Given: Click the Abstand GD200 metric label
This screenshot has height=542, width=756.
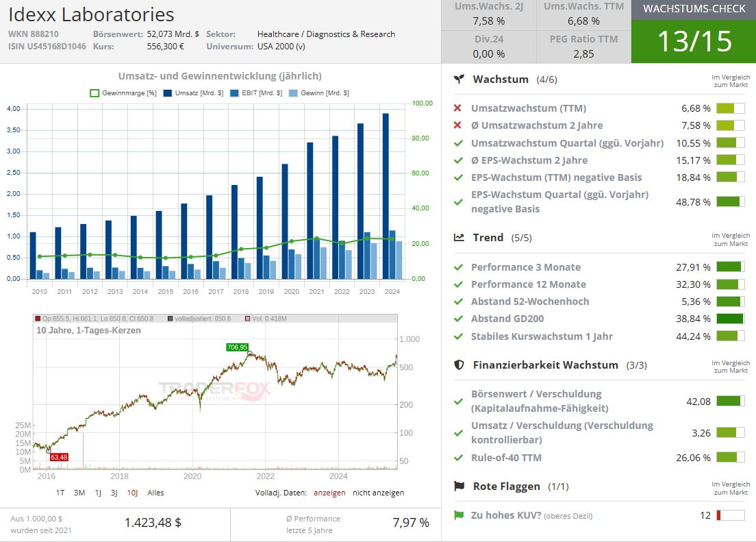Looking at the screenshot, I should tap(507, 319).
